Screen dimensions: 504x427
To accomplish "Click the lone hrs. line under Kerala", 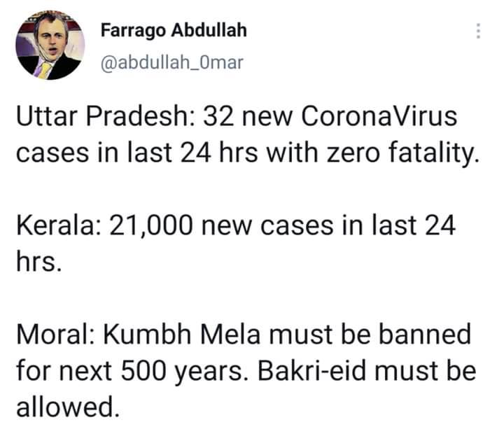I will pos(38,262).
